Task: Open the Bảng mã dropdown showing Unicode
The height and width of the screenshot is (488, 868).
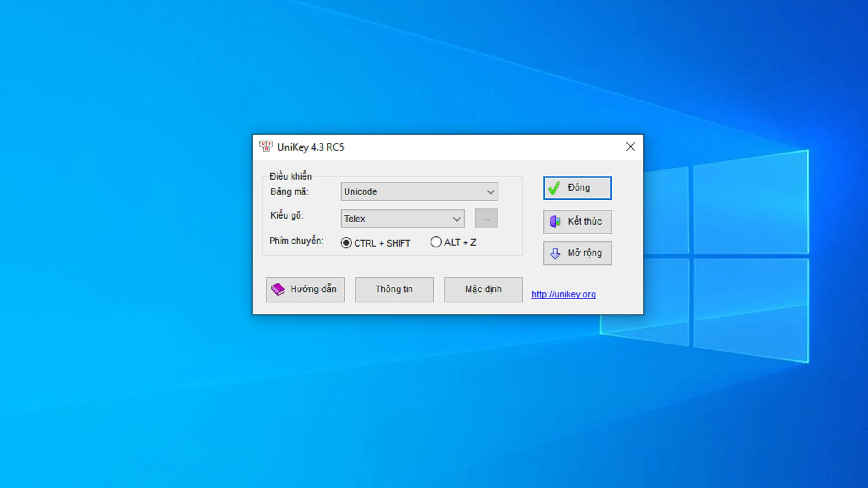Action: (x=419, y=191)
